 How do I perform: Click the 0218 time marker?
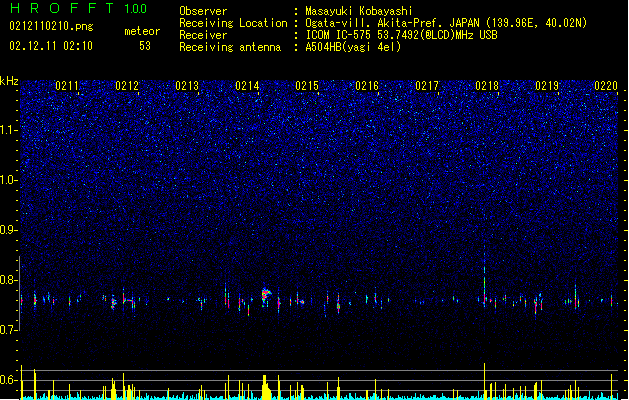[x=487, y=86]
